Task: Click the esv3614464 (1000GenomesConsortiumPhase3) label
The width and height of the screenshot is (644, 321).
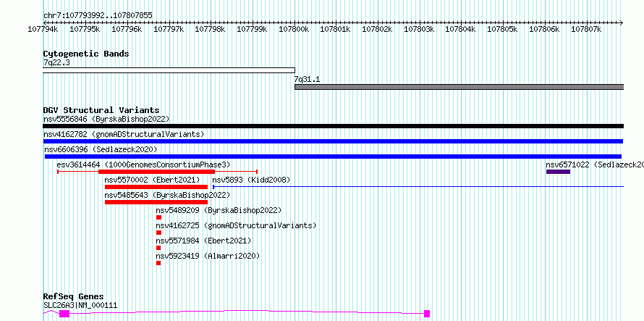Action: point(143,164)
